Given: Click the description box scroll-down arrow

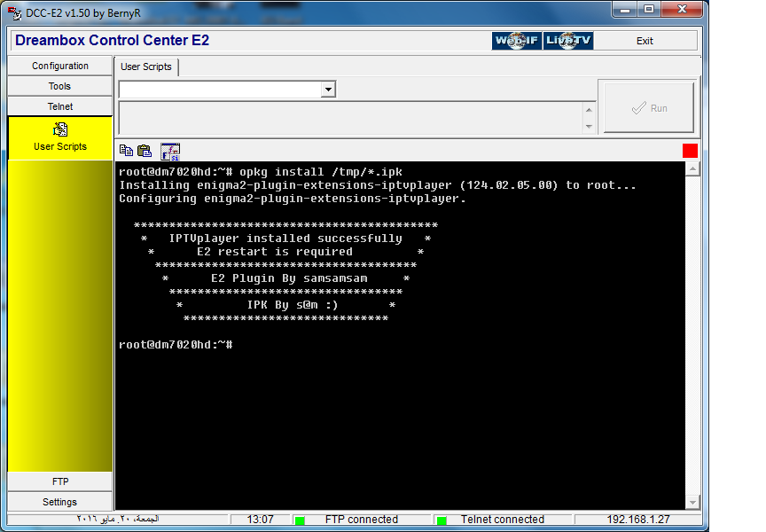Looking at the screenshot, I should [x=590, y=127].
